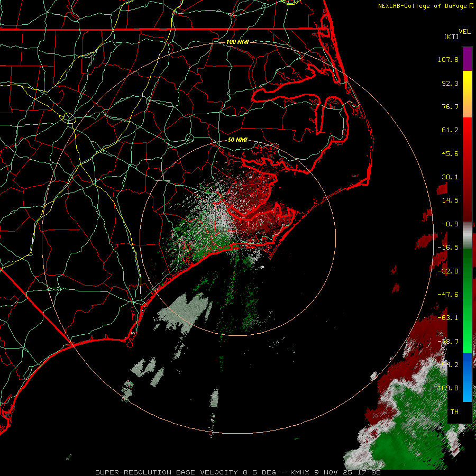Pick the blue segment of the velocity color bar
Viewport: 476px width, 476px height.
pyautogui.click(x=467, y=377)
